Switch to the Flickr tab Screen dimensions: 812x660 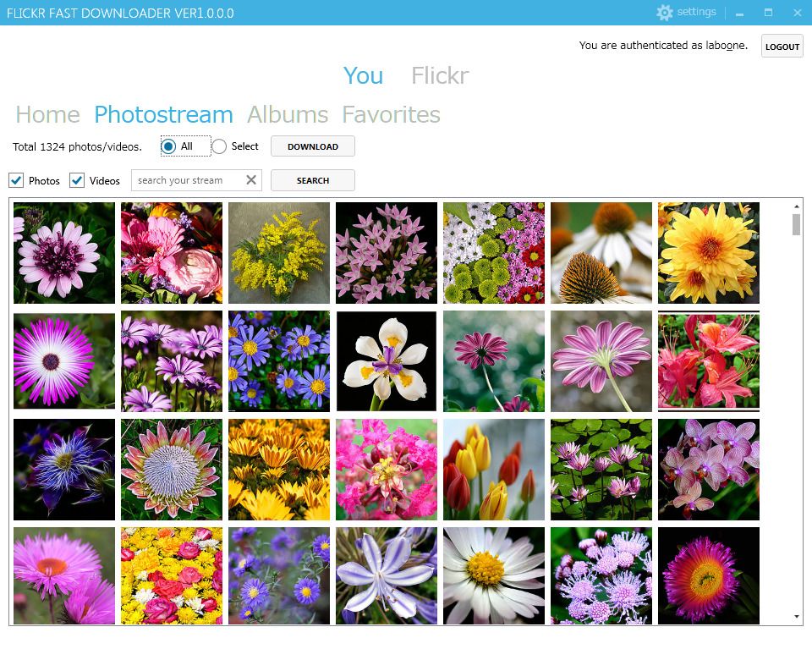point(439,75)
